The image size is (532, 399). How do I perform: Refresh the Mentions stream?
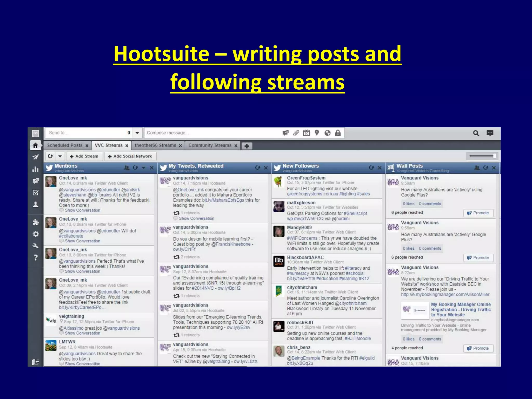tap(135, 168)
